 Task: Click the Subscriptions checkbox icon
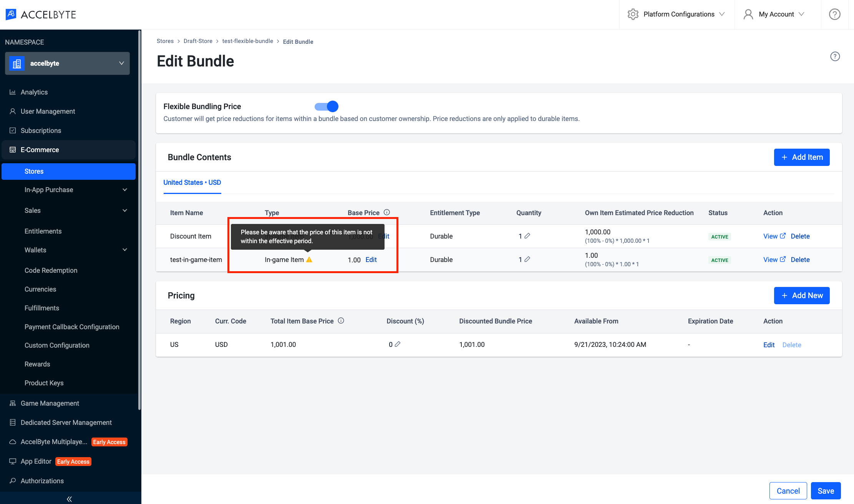[13, 130]
